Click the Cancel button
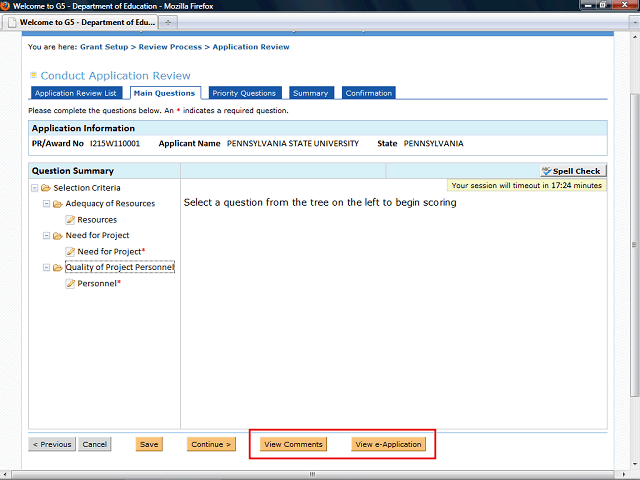 [95, 444]
